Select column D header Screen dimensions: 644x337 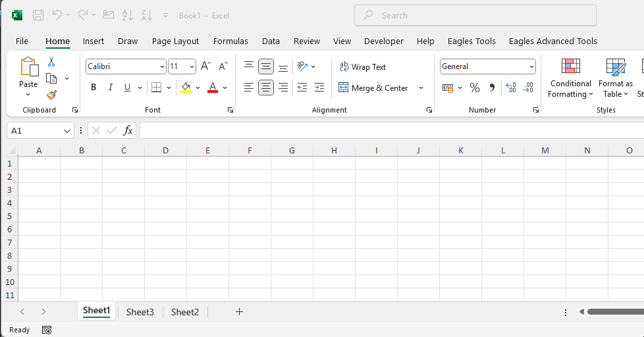(165, 151)
